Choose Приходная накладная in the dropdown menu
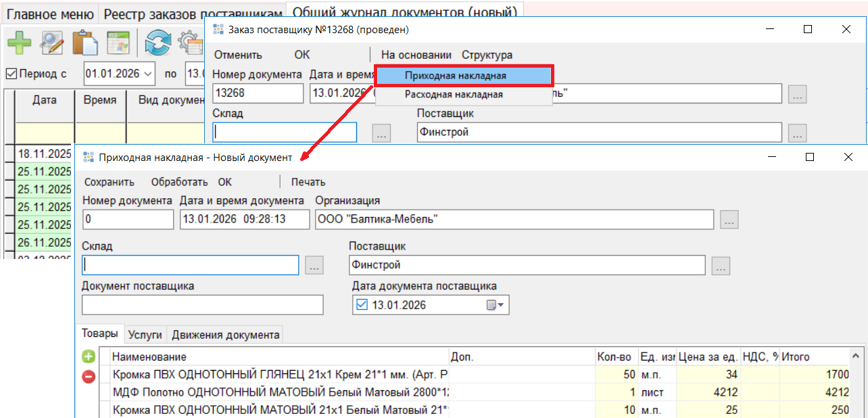 [x=455, y=76]
